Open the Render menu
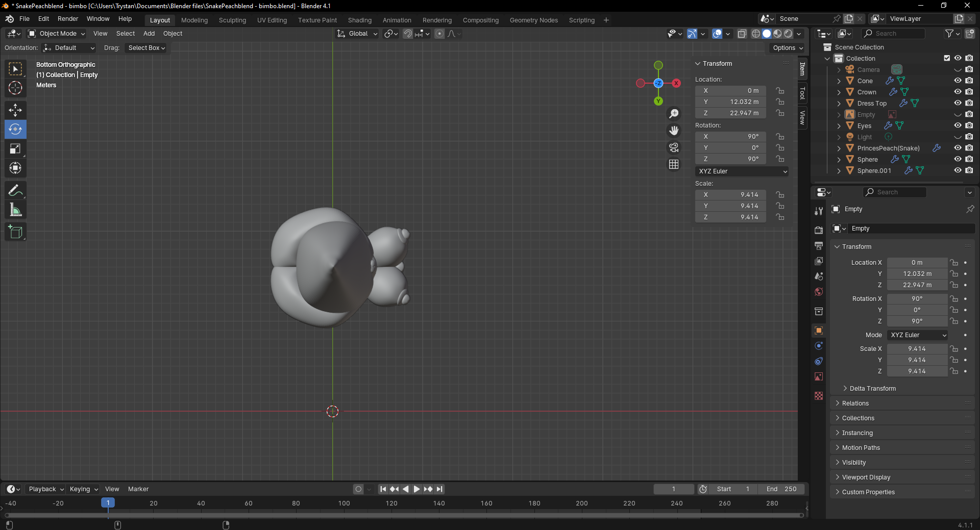 [68, 19]
